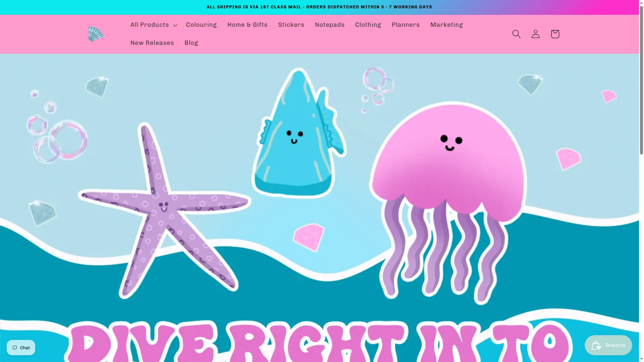This screenshot has height=362, width=644.
Task: Open the Colouring menu item
Action: [201, 25]
